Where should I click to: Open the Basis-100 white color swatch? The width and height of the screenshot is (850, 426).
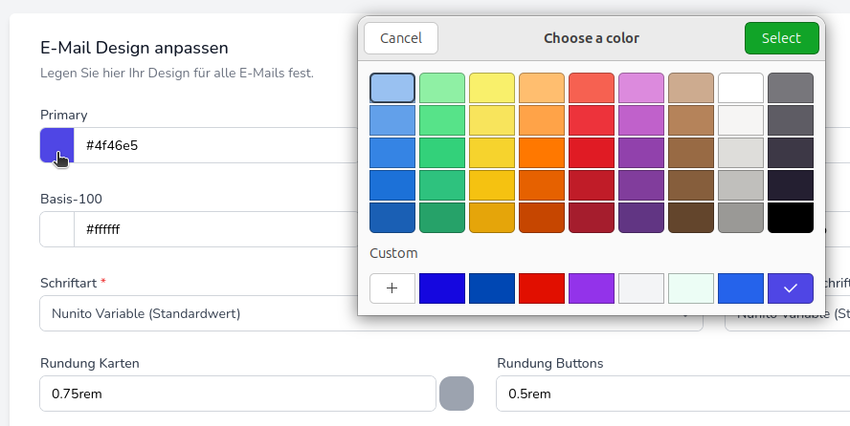[x=57, y=229]
